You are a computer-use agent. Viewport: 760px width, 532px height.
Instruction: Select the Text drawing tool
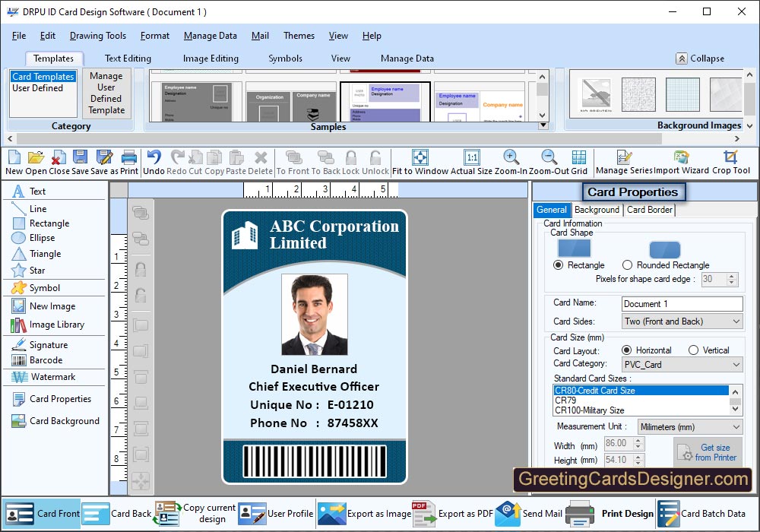coord(29,191)
